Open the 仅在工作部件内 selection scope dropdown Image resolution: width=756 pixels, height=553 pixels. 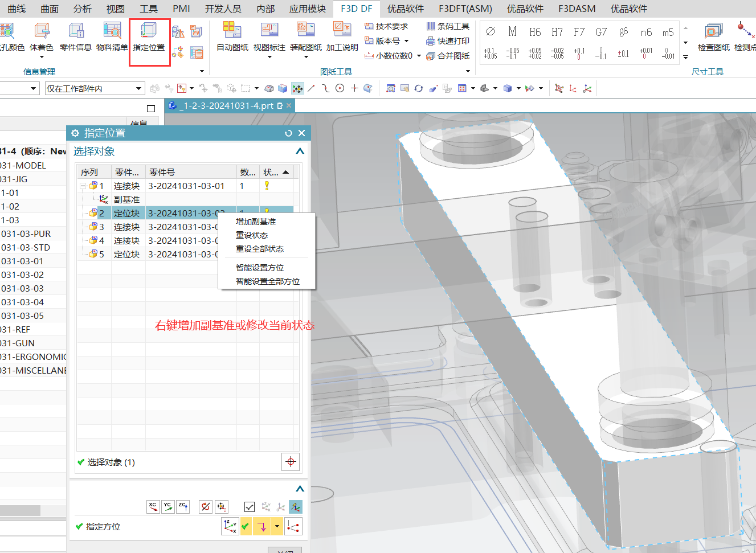click(x=139, y=88)
